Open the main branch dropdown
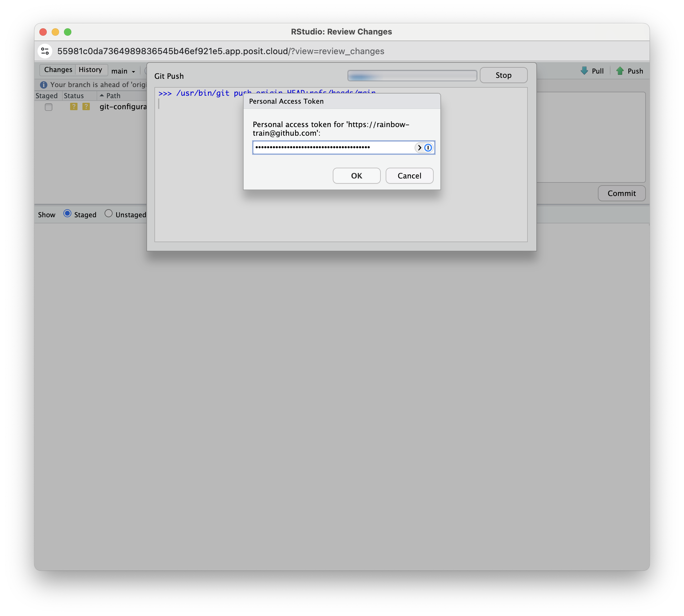Image resolution: width=684 pixels, height=616 pixels. coord(123,71)
